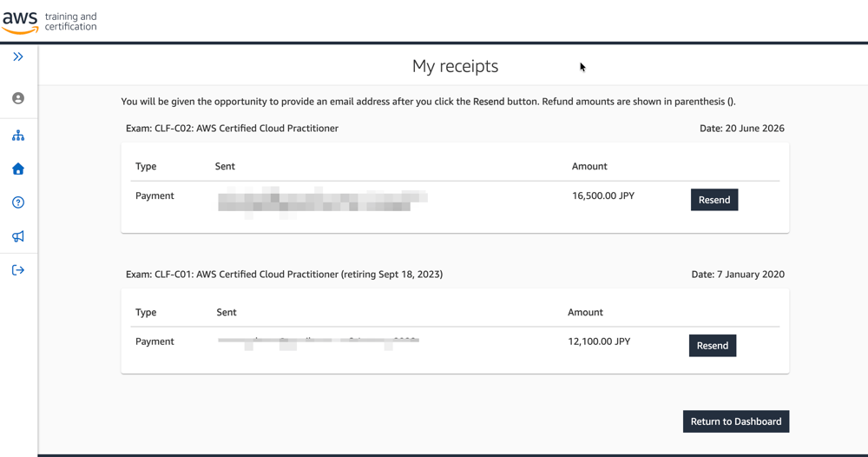Click the Resend instruction sentence
868x457 pixels.
428,102
